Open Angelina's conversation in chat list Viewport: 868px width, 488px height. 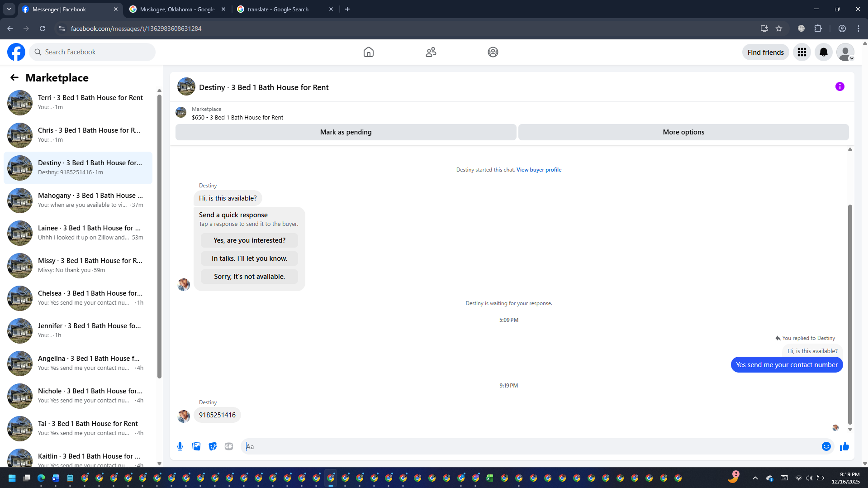78,364
